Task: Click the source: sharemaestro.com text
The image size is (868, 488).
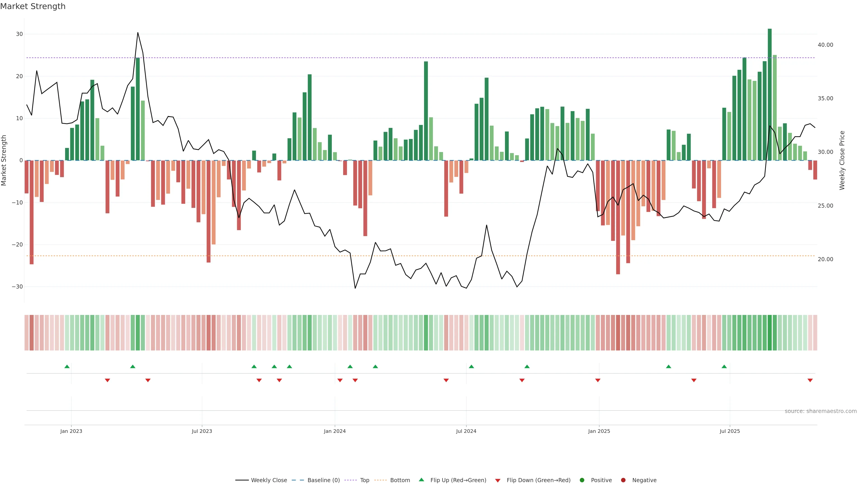Action: pyautogui.click(x=821, y=411)
